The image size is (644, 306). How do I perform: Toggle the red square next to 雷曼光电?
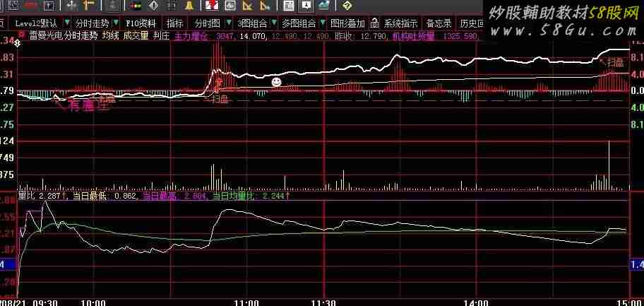[x=22, y=33]
